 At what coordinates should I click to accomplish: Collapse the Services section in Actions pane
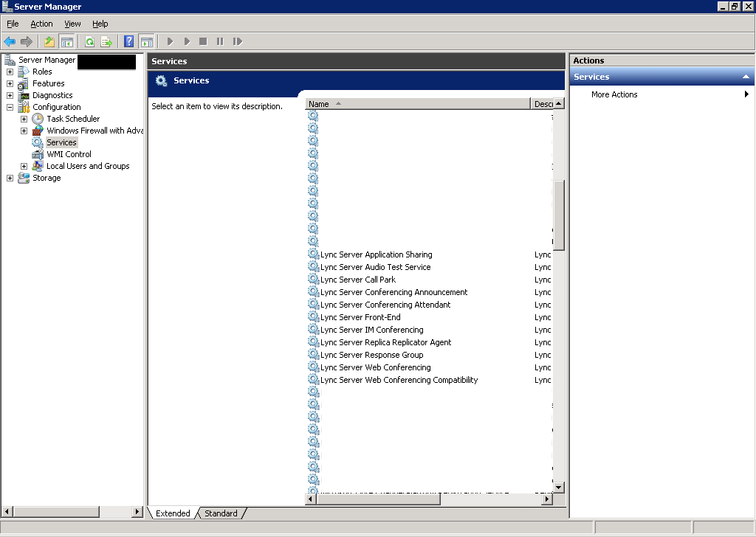click(x=746, y=77)
